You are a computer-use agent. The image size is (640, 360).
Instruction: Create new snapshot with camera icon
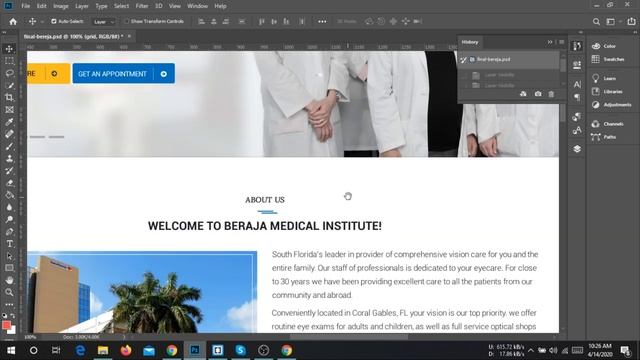pos(538,94)
